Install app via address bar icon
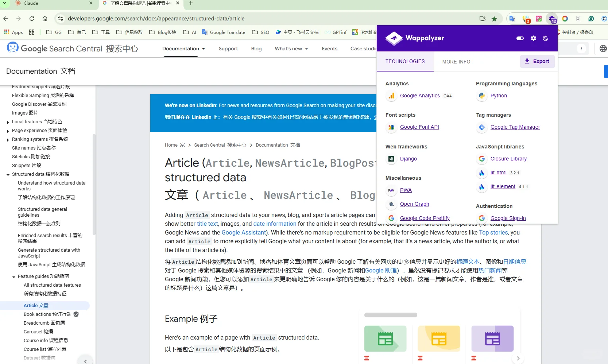 [x=483, y=19]
